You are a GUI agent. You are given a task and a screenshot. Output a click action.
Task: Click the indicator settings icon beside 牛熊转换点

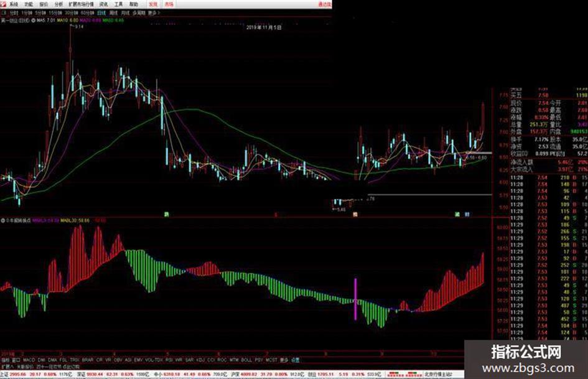3,220
